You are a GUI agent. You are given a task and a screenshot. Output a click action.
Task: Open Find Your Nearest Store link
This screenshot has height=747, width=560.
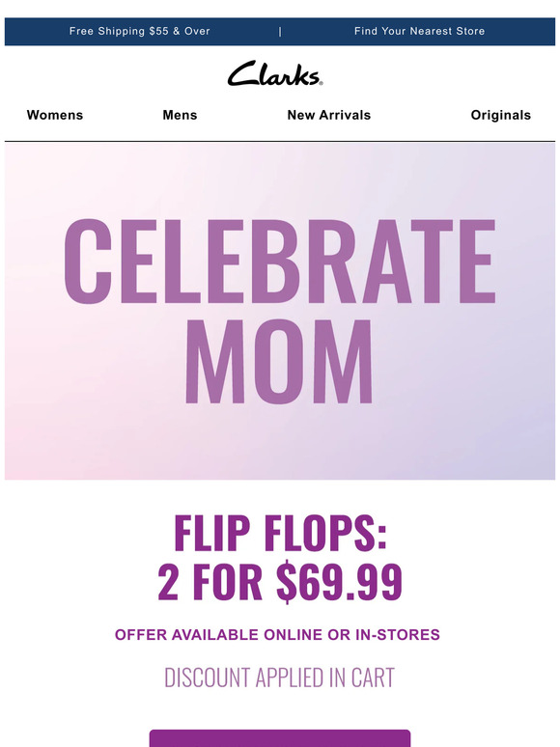click(419, 32)
